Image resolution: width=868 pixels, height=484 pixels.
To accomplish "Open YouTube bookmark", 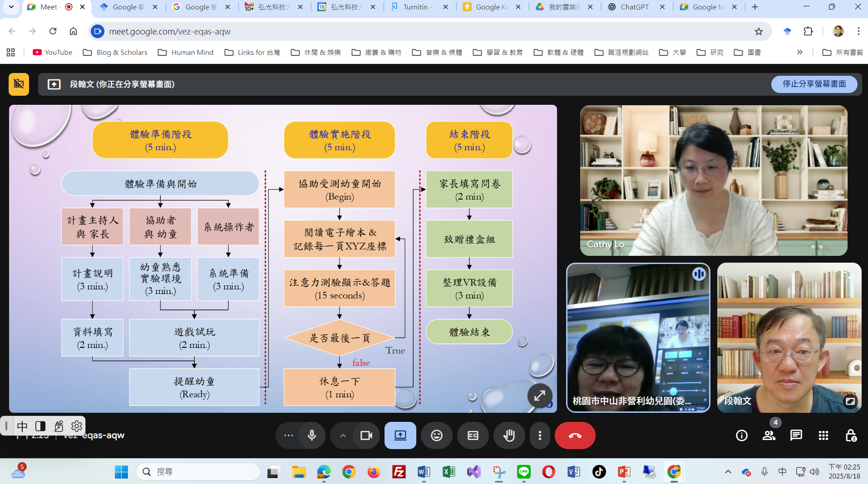I will (x=52, y=53).
